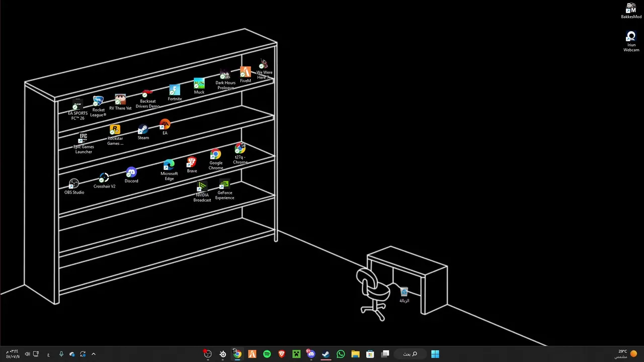644x362 pixels.
Task: Click the taskbar search box
Action: coord(410,354)
